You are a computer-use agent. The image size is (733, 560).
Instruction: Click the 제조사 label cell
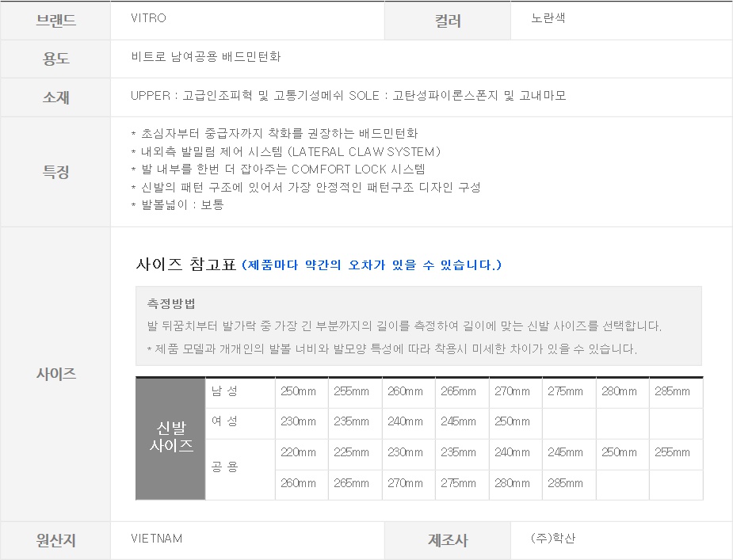click(x=448, y=541)
